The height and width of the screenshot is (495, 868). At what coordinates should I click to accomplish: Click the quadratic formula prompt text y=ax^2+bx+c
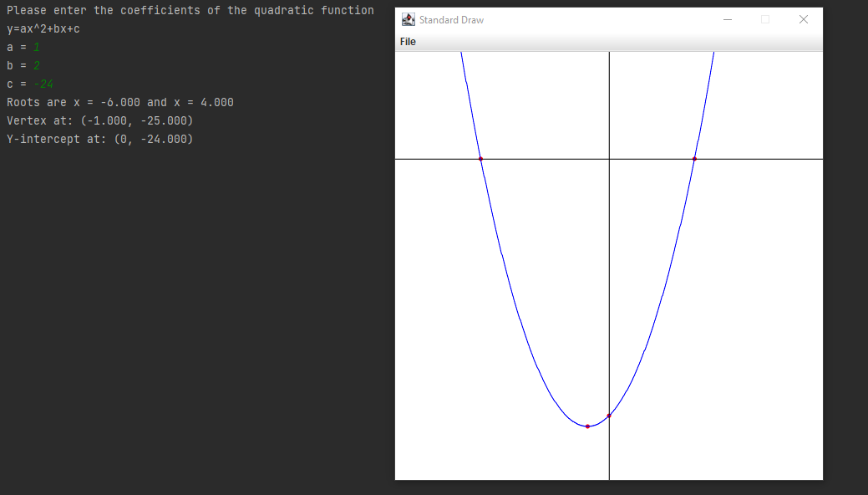[43, 28]
